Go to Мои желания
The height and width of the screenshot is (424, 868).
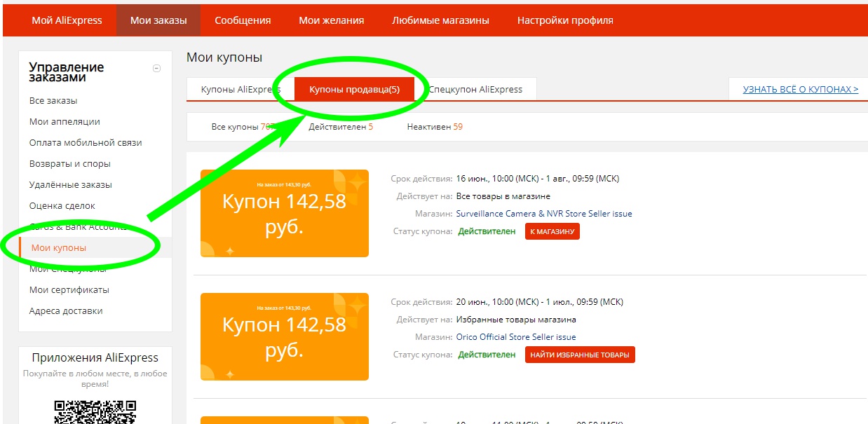point(332,20)
